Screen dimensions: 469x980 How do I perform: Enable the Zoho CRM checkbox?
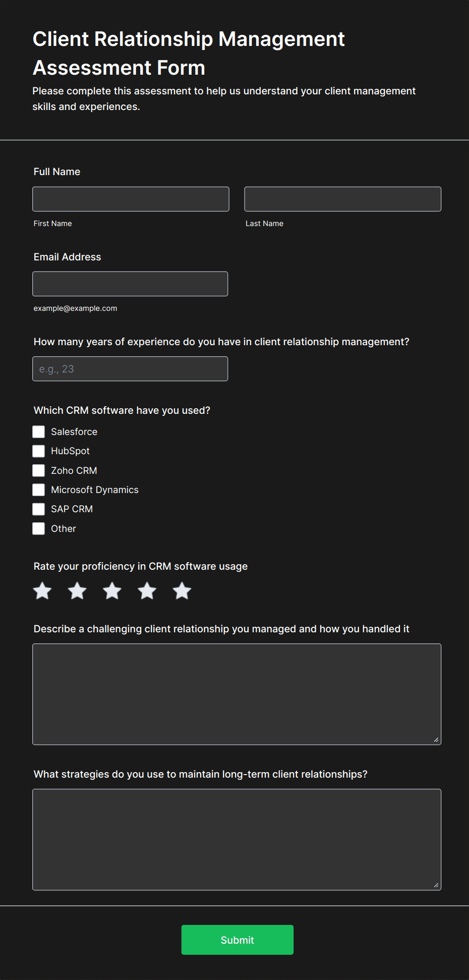(x=38, y=470)
